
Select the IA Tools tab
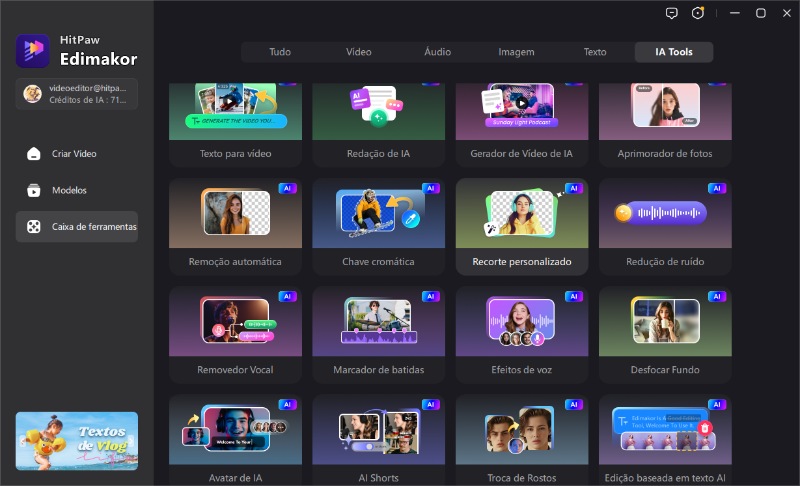point(673,52)
